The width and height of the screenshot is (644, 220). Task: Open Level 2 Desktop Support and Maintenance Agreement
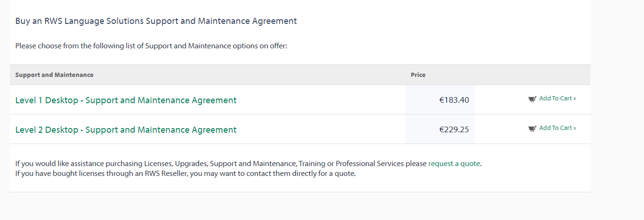tap(126, 129)
